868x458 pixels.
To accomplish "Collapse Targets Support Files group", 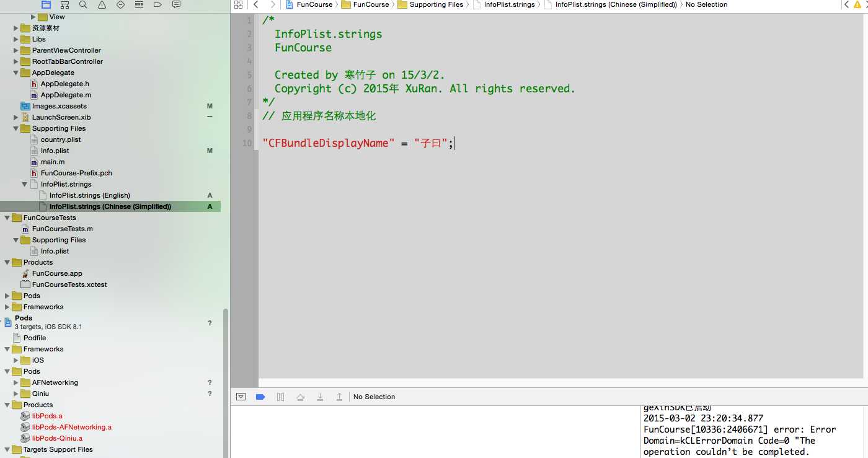I will tap(7, 449).
